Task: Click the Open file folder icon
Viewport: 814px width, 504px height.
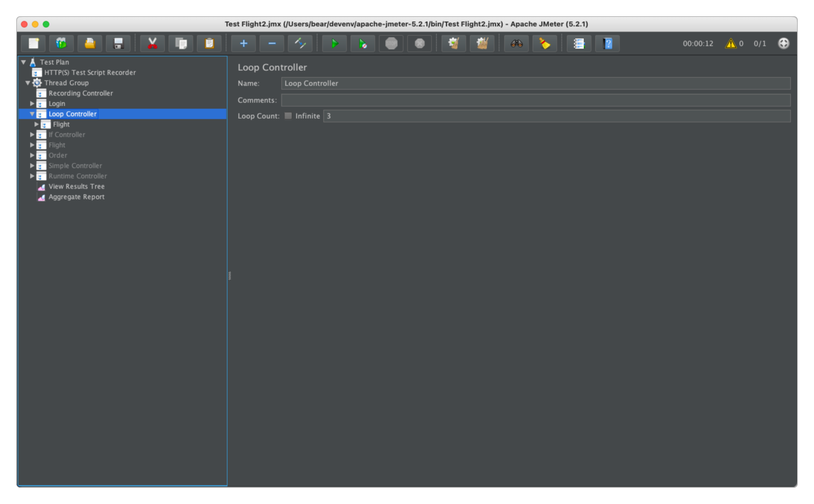Action: coord(90,44)
